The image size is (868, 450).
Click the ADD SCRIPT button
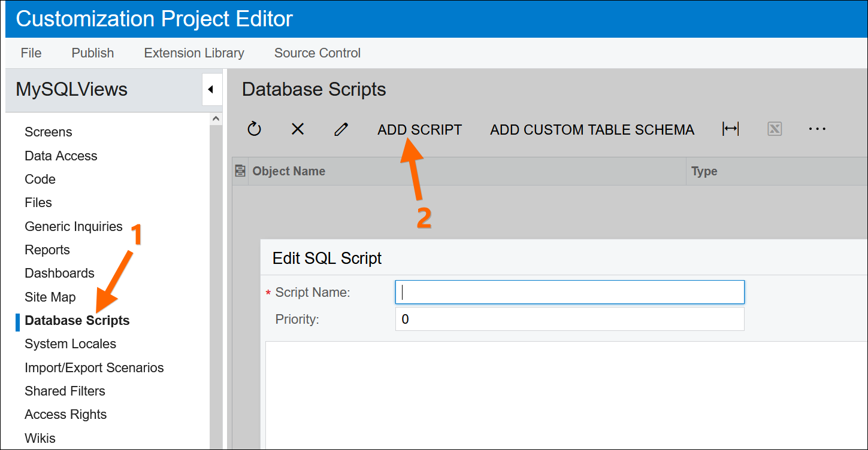point(419,129)
